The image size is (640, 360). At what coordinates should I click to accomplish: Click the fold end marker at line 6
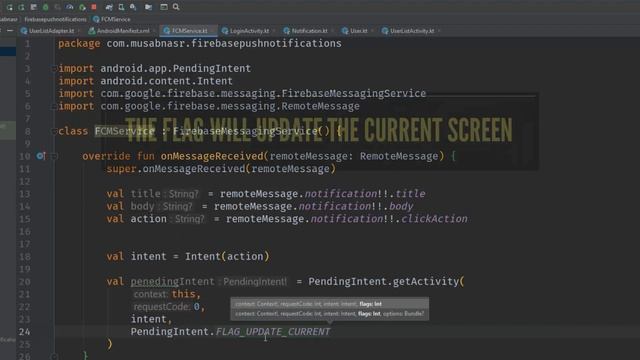point(54,107)
